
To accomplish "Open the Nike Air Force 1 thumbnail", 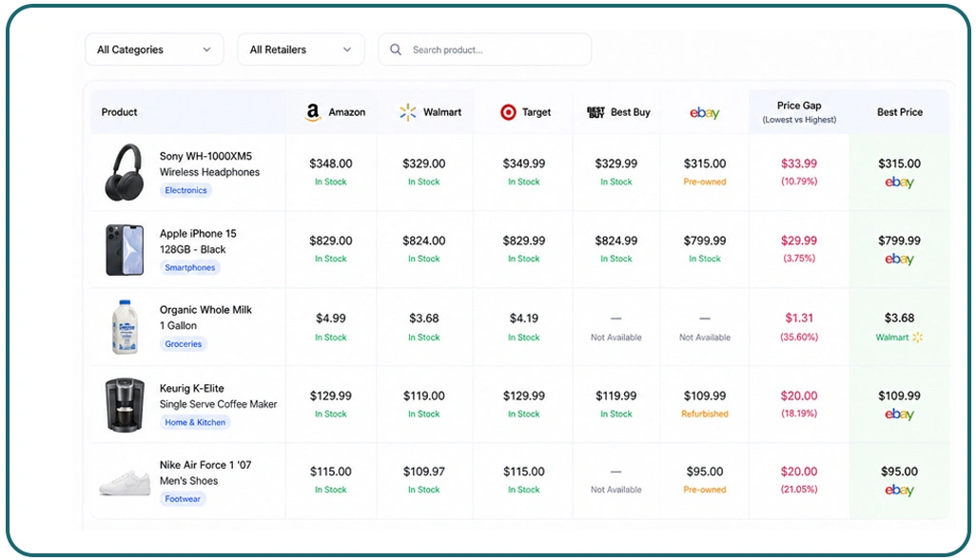I will click(x=126, y=482).
